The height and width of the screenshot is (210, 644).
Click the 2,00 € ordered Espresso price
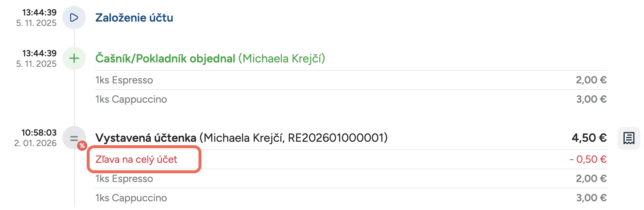click(591, 80)
